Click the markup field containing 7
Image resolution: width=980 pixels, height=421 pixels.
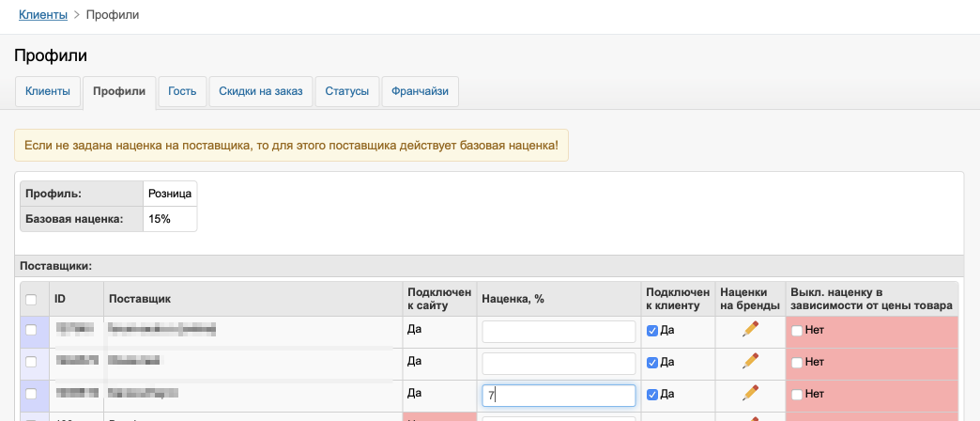point(559,396)
